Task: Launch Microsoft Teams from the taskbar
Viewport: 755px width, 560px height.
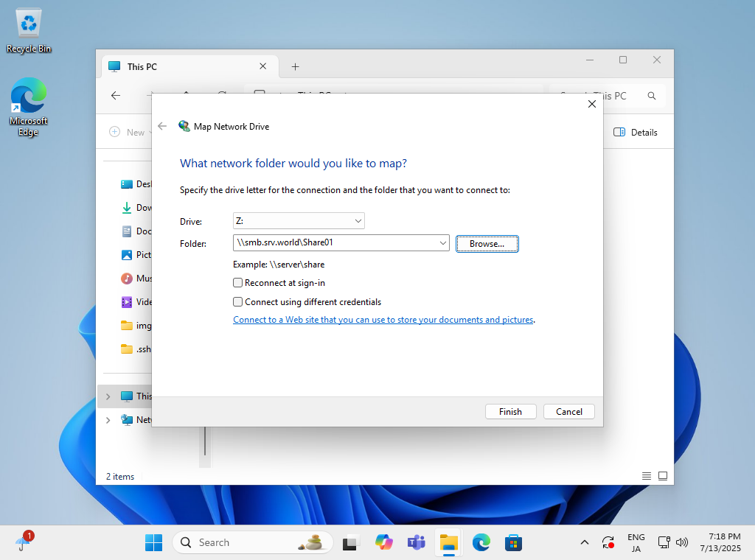Action: [x=417, y=542]
